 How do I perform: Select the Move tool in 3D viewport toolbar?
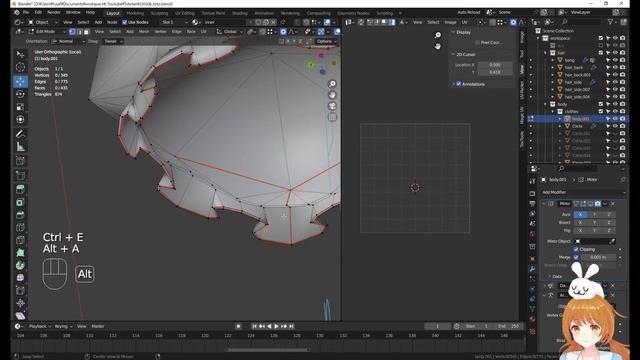point(20,81)
